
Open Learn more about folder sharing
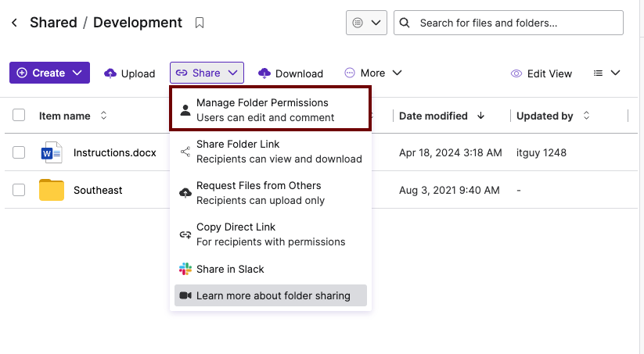pyautogui.click(x=271, y=295)
